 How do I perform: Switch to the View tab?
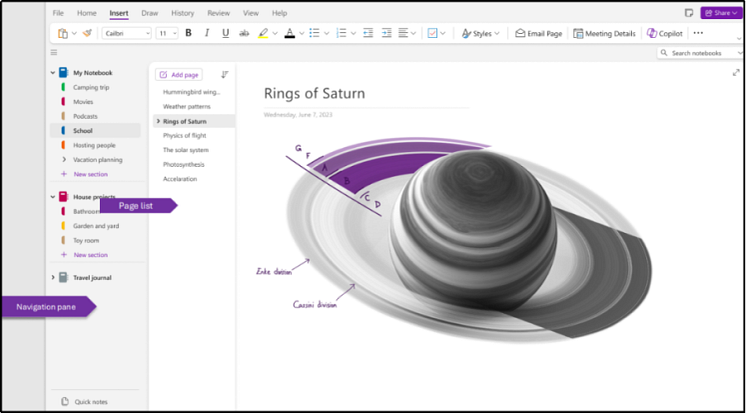point(251,13)
